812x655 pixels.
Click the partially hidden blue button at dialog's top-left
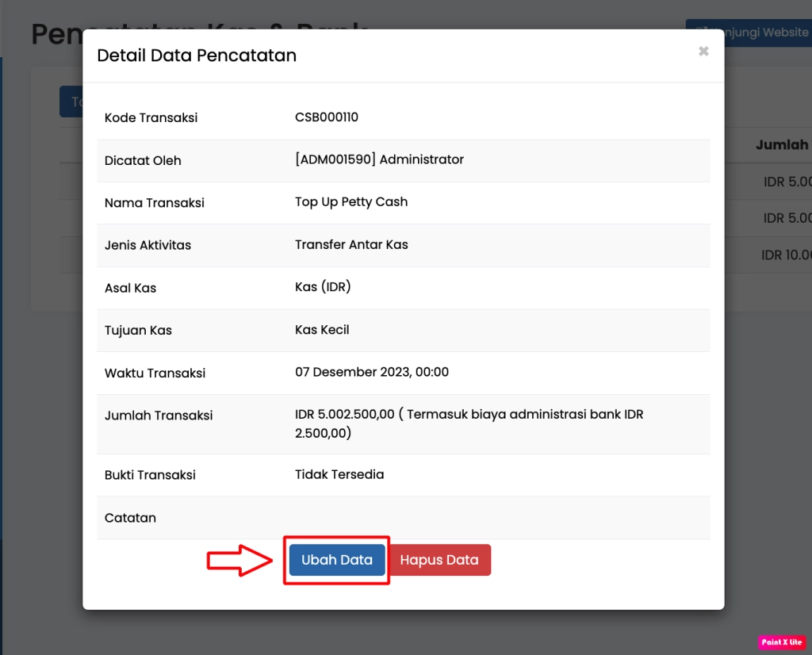(x=71, y=102)
